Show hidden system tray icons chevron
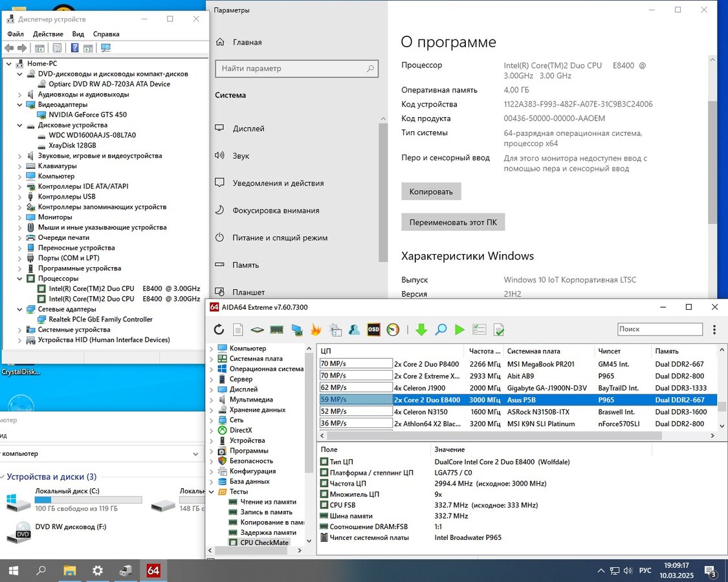The height and width of the screenshot is (582, 728). point(601,570)
